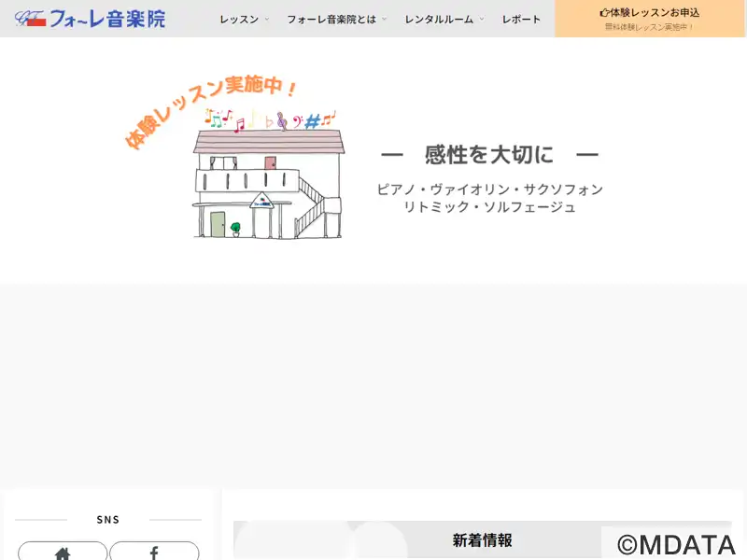The image size is (747, 560).
Task: Click the リトミック・ソルフェージュ text line
Action: pyautogui.click(x=490, y=207)
